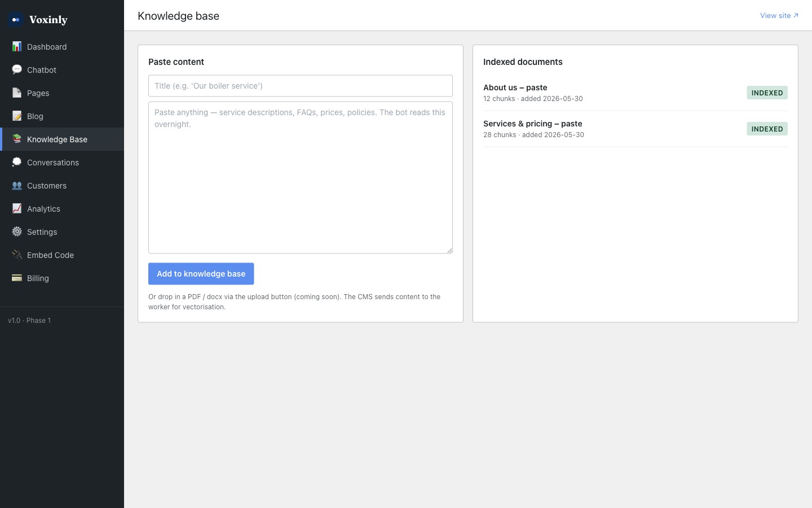Go to Chatbot section

[62, 70]
